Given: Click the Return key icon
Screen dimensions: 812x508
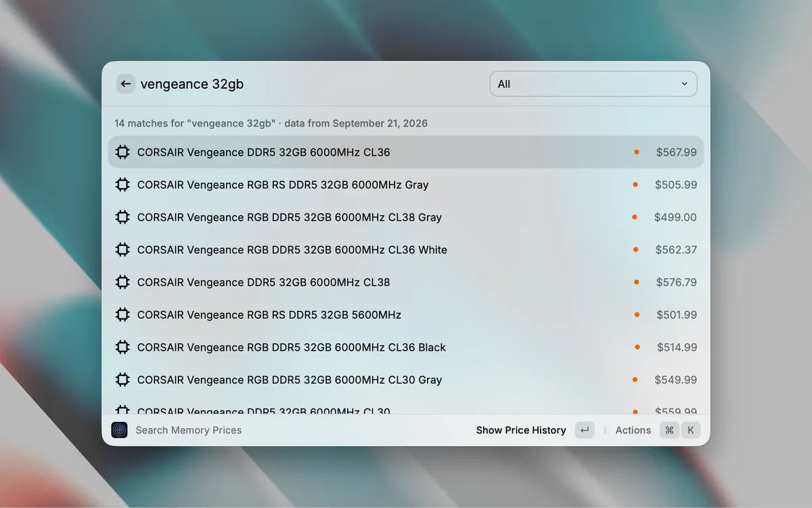Looking at the screenshot, I should point(585,430).
